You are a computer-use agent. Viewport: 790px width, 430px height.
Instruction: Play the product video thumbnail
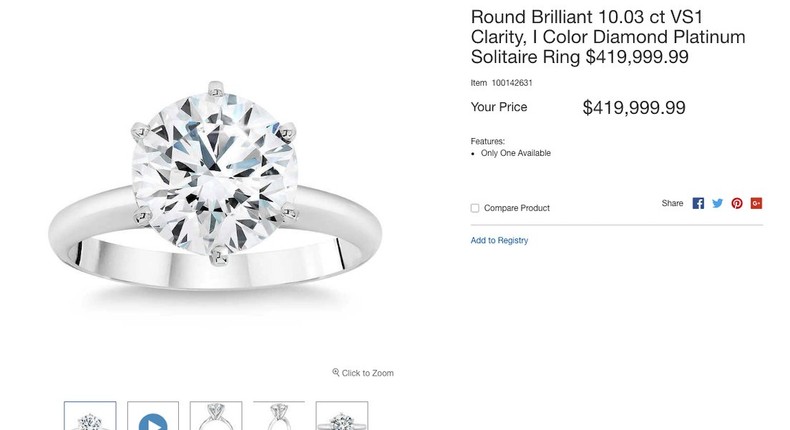coord(153,419)
